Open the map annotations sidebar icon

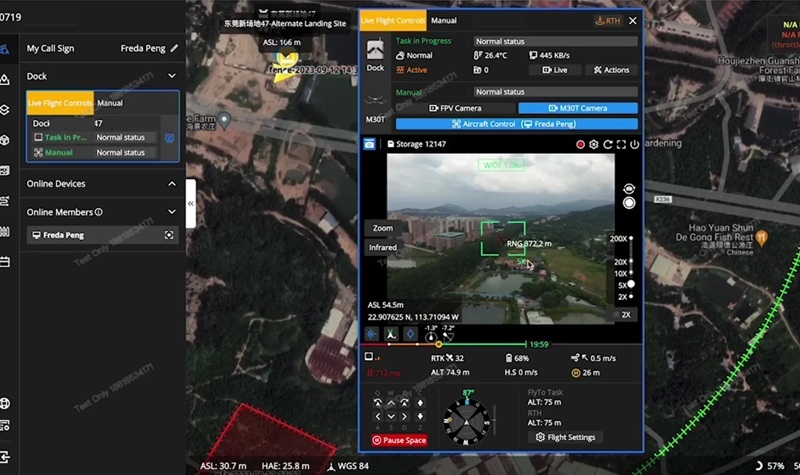point(5,80)
